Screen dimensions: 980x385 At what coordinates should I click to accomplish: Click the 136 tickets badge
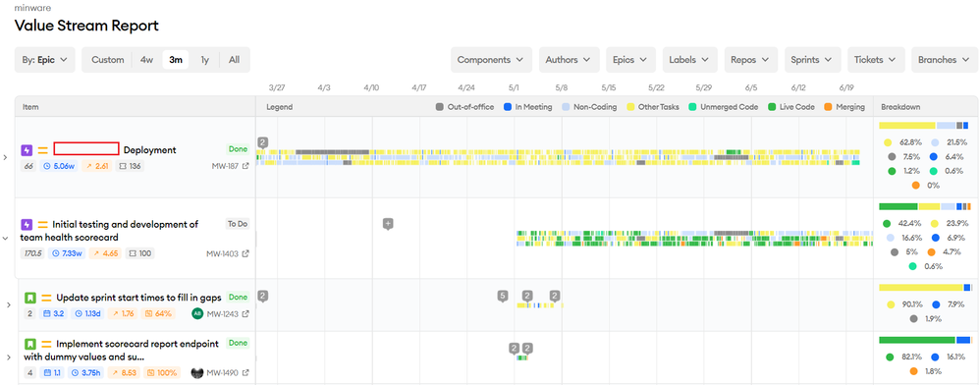point(130,166)
